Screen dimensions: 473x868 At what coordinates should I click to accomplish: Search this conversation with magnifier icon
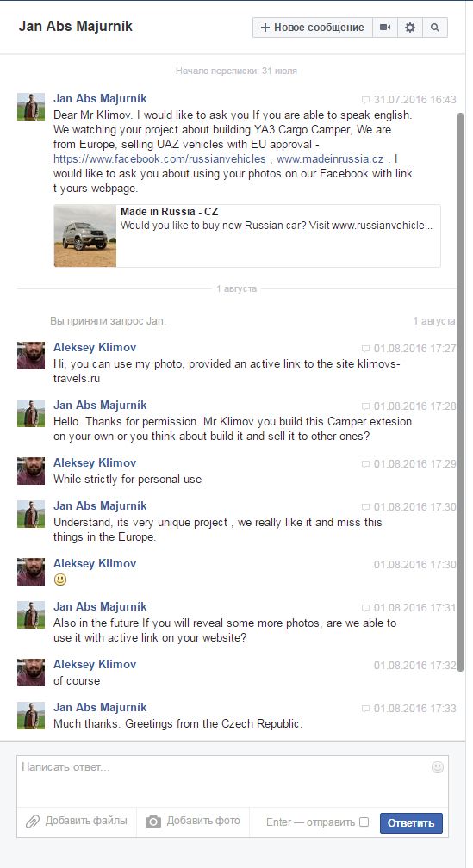point(435,28)
